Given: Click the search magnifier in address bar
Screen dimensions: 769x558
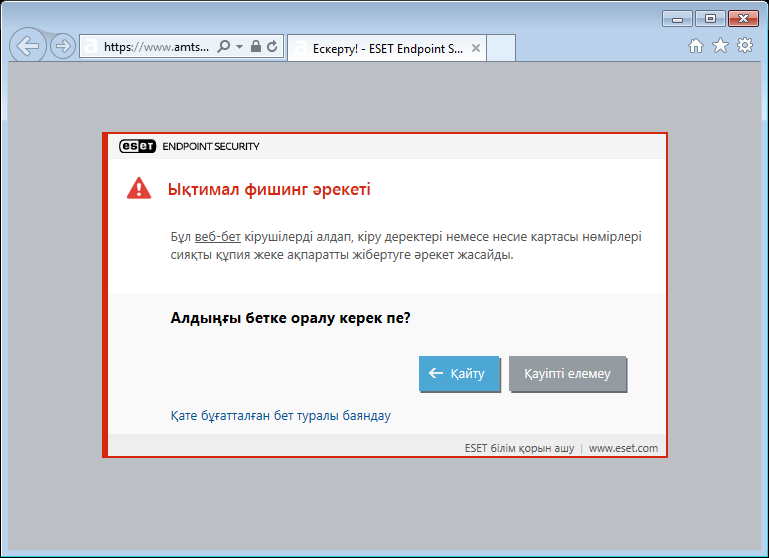Looking at the screenshot, I should click(224, 47).
